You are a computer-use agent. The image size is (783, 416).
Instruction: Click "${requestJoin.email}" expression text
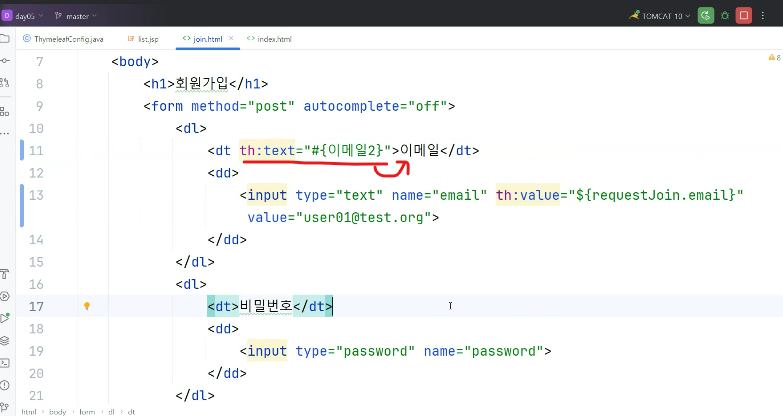(x=656, y=195)
